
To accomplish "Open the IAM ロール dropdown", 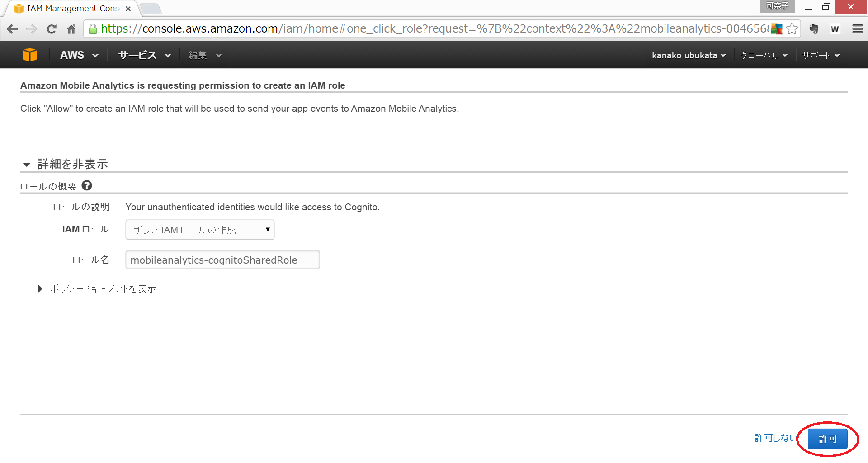I will click(200, 230).
